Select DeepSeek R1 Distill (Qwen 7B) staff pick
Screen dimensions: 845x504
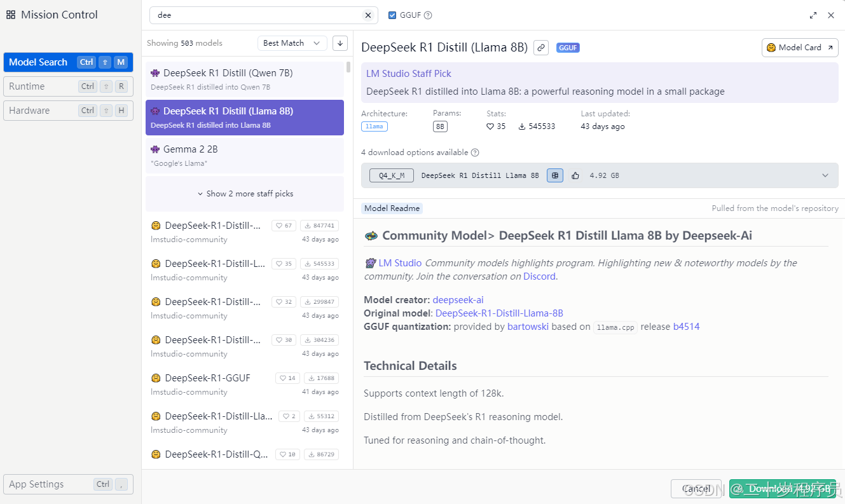pos(245,79)
